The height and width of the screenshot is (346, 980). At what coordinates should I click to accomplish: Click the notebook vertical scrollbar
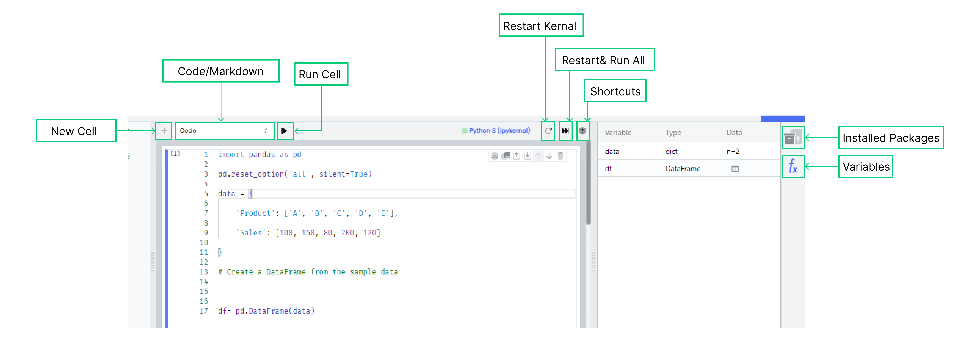(588, 183)
